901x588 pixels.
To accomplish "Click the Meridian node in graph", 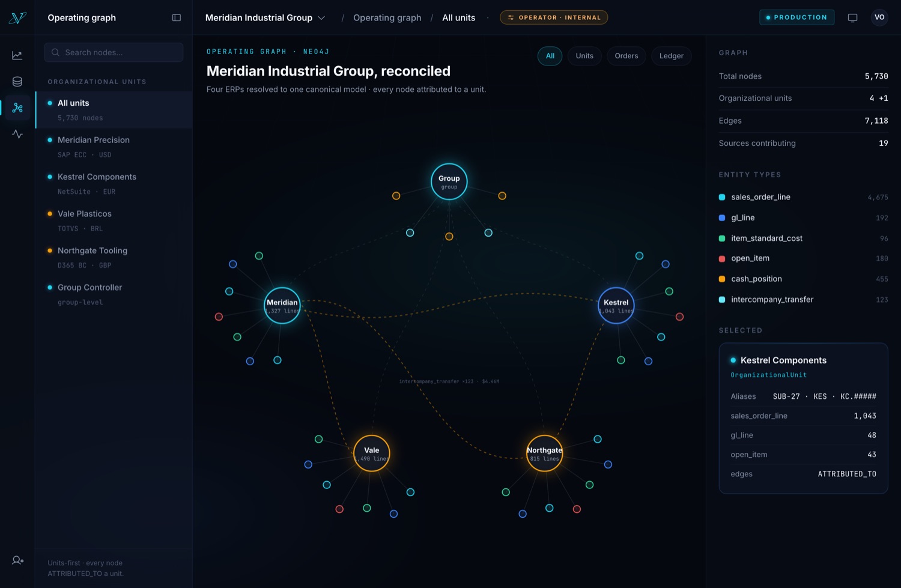I will [x=282, y=306].
